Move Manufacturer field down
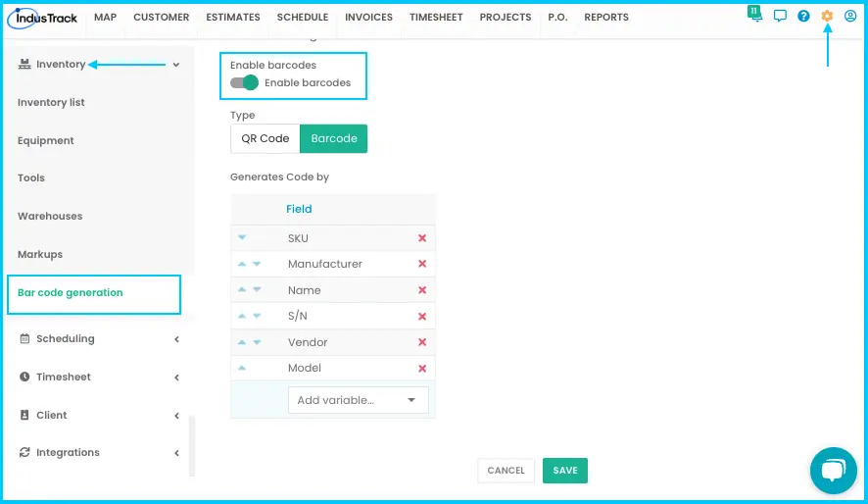 [257, 264]
